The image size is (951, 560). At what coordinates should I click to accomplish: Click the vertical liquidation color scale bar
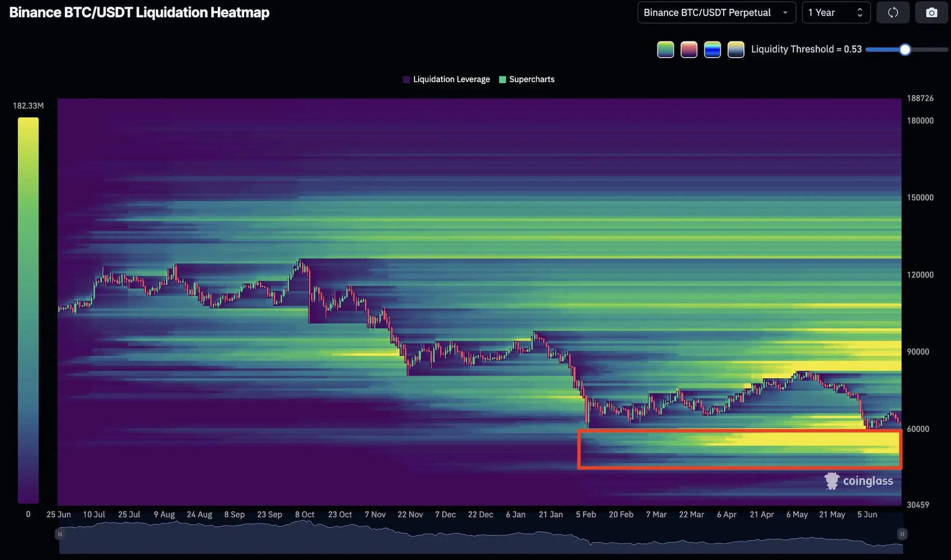point(28,310)
